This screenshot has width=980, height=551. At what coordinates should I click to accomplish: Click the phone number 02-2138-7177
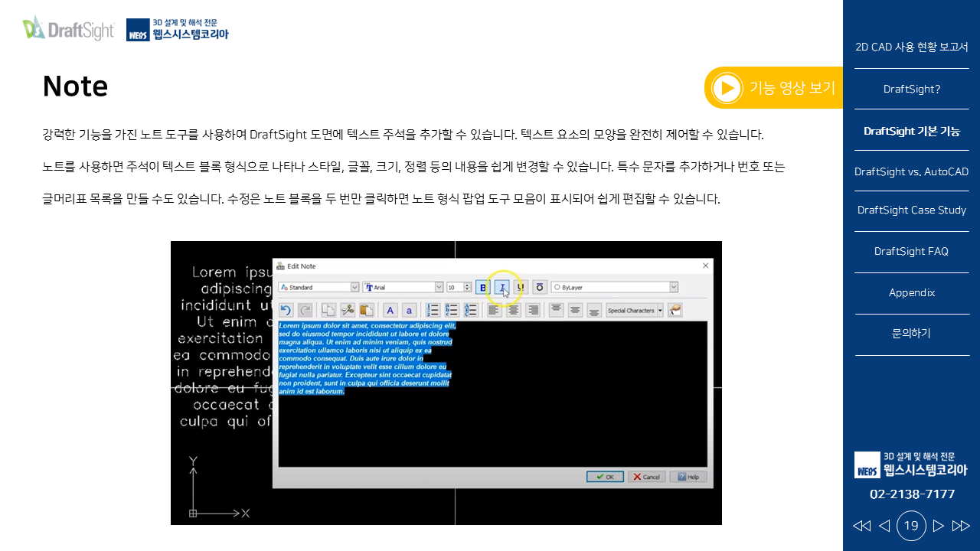pos(912,494)
